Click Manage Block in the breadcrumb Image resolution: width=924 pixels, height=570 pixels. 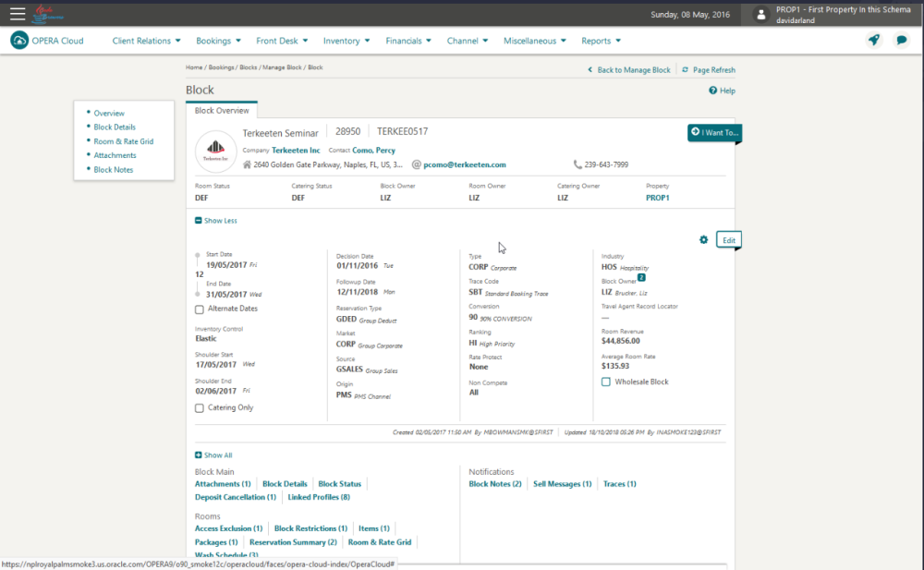tap(282, 67)
